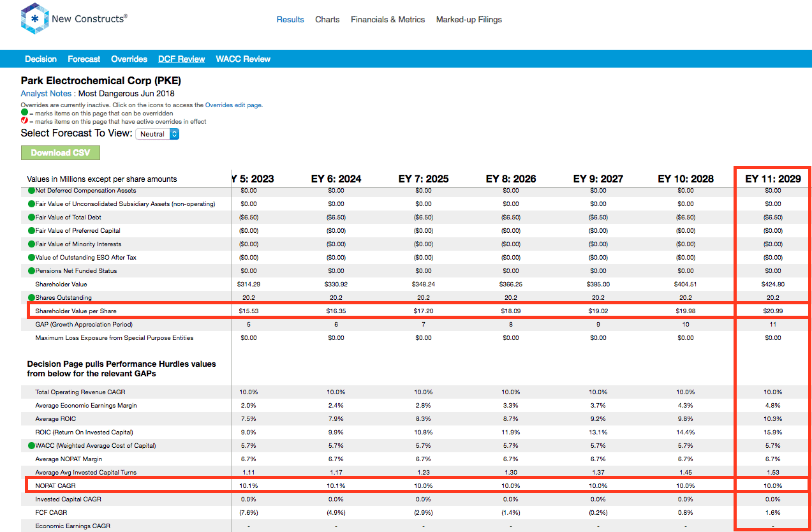Switch to Financials & Metrics
The height and width of the screenshot is (532, 812).
coord(388,20)
